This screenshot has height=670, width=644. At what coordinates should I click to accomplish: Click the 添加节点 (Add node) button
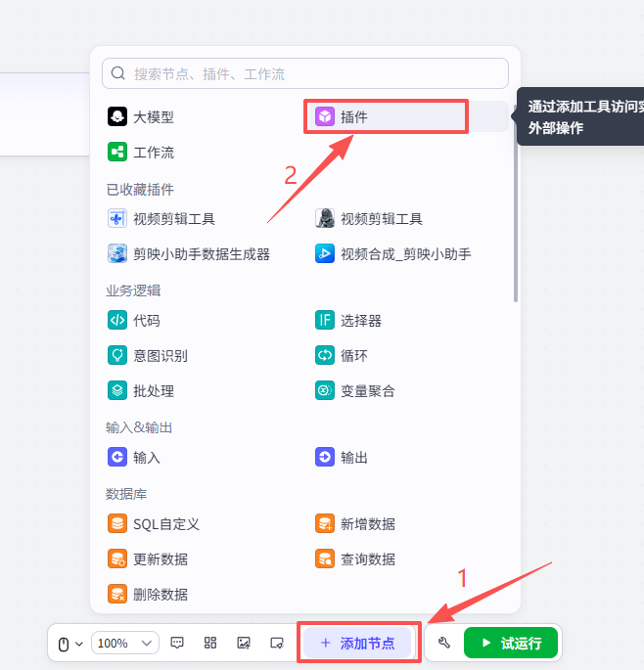tap(358, 643)
